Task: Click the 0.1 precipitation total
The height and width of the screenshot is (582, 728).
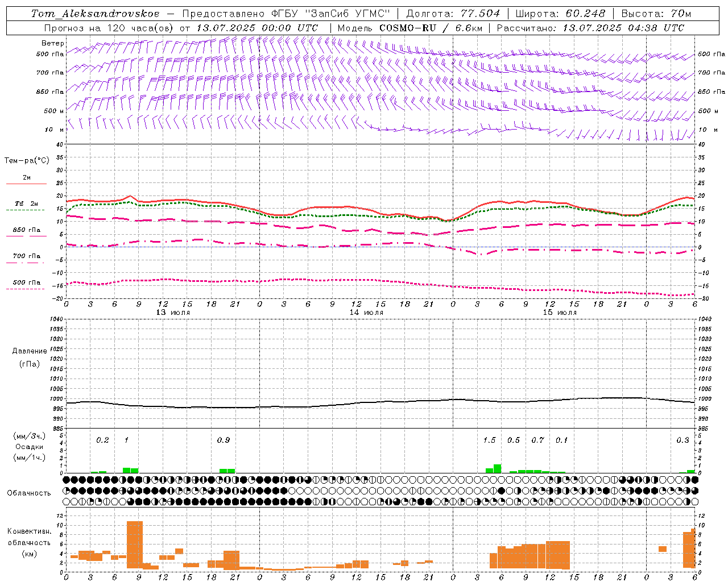Action: pyautogui.click(x=562, y=440)
